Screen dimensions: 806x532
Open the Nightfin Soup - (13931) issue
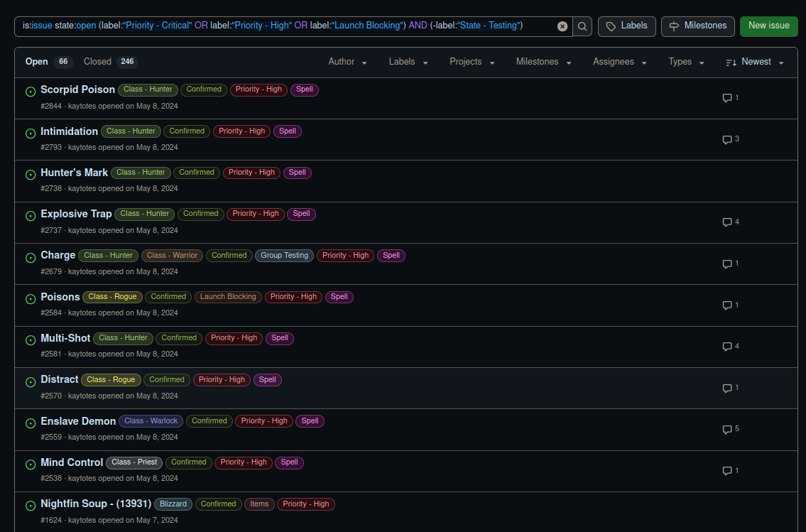pos(96,504)
